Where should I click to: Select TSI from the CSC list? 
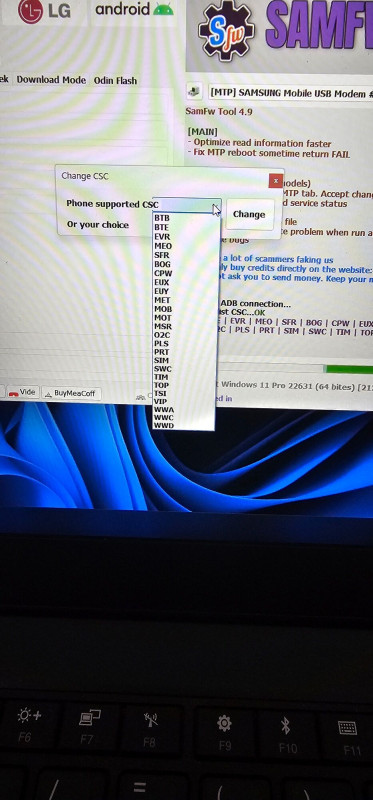[x=161, y=393]
